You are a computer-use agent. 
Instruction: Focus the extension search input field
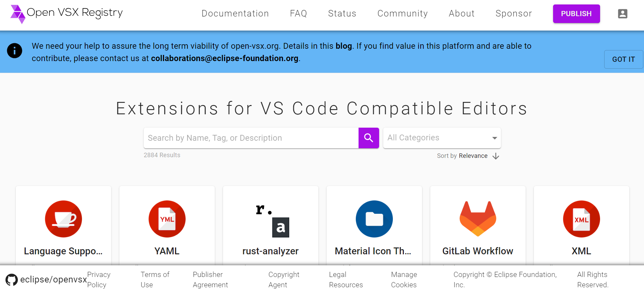(251, 138)
